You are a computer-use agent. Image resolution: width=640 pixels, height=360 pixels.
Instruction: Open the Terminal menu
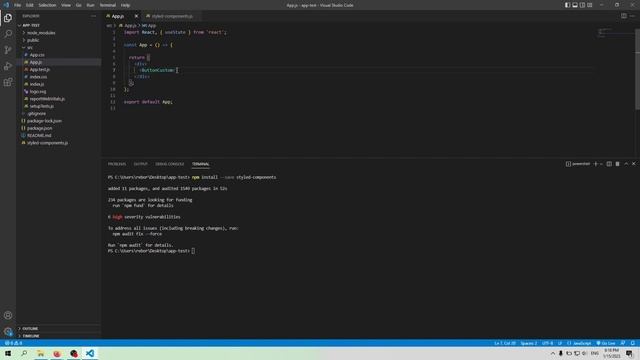coord(108,5)
